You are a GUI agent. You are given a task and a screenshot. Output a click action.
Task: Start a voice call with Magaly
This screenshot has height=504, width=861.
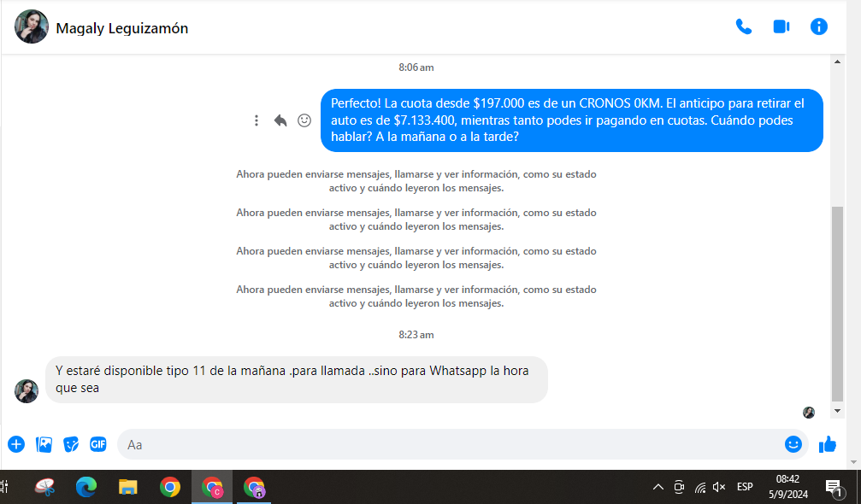tap(744, 26)
